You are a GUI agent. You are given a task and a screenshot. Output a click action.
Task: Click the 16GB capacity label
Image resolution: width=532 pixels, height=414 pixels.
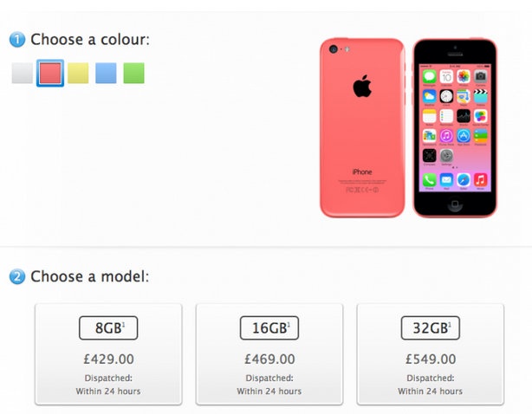pyautogui.click(x=269, y=328)
